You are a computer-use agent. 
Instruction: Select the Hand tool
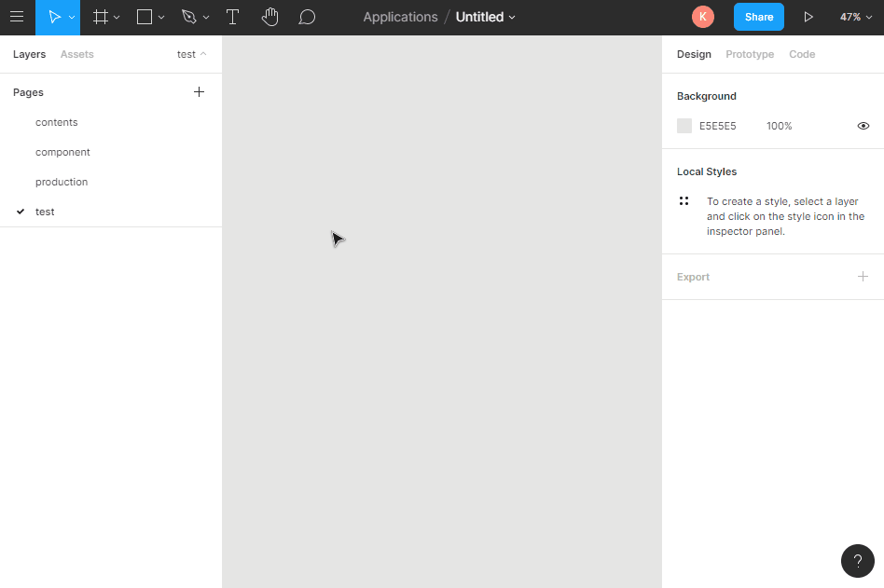pos(270,17)
